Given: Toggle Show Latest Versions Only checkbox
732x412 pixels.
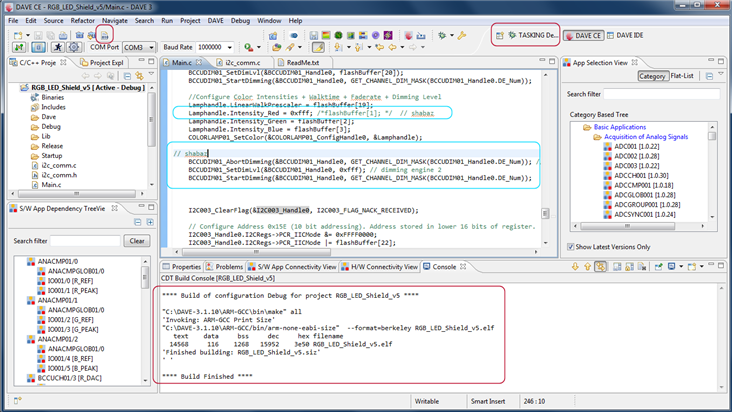Looking at the screenshot, I should (x=571, y=247).
